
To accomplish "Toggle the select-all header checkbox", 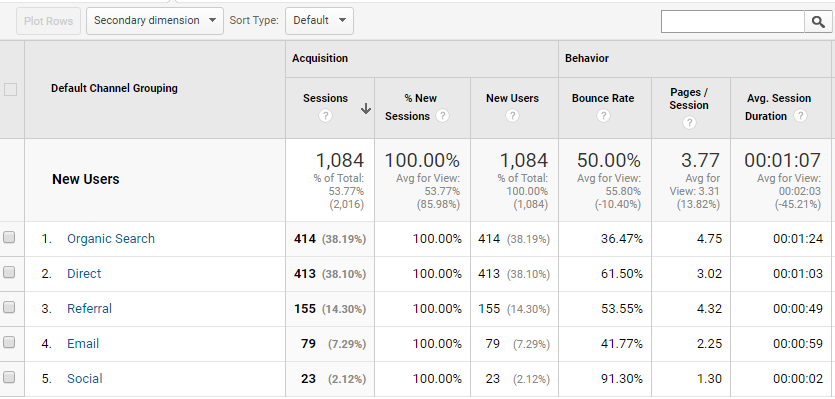I will click(10, 89).
